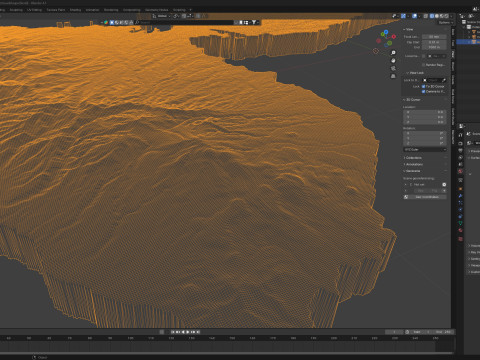Open the green Object Data properties tab
This screenshot has width=480, height=360.
point(460,223)
